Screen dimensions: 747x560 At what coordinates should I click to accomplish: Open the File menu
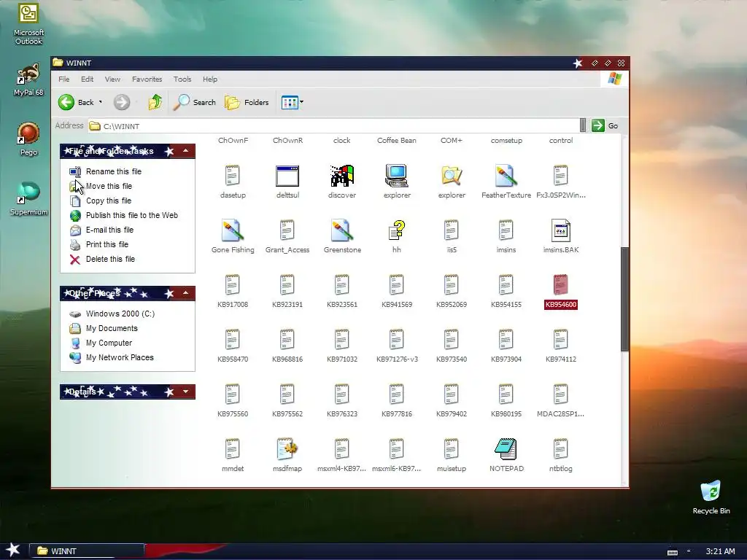[64, 79]
